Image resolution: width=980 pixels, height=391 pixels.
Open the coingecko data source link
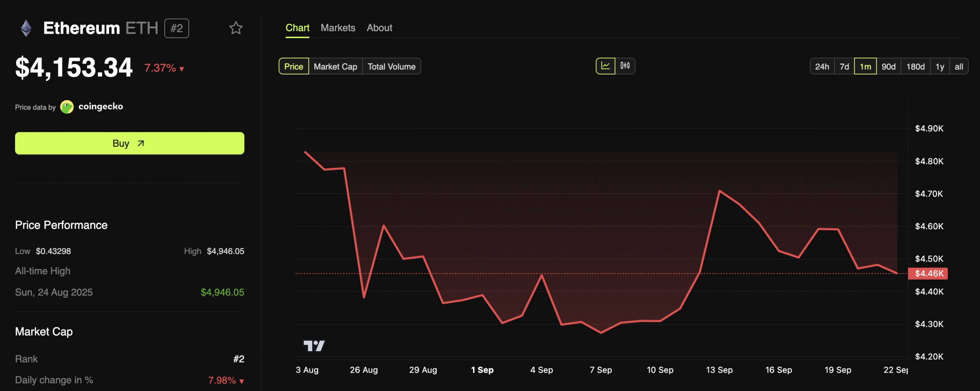click(101, 106)
